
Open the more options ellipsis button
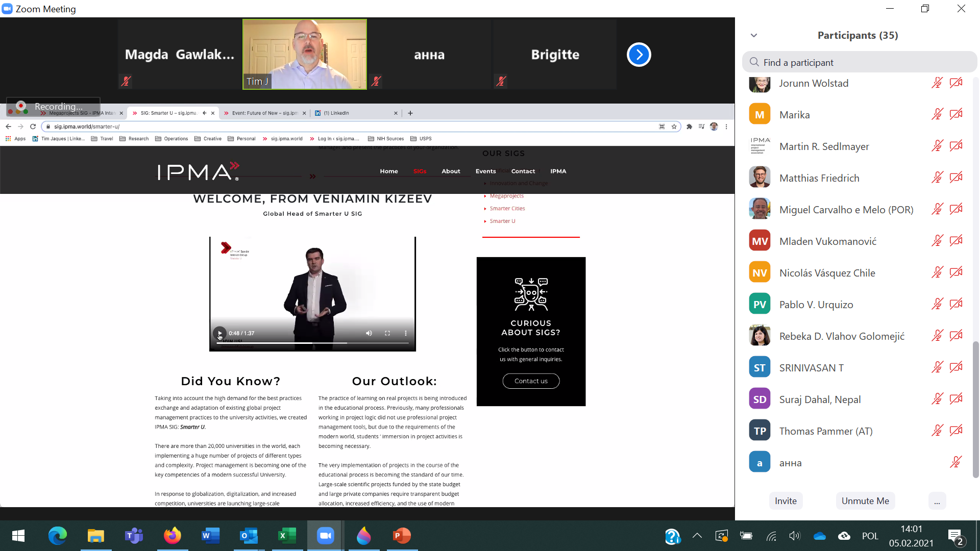point(937,501)
